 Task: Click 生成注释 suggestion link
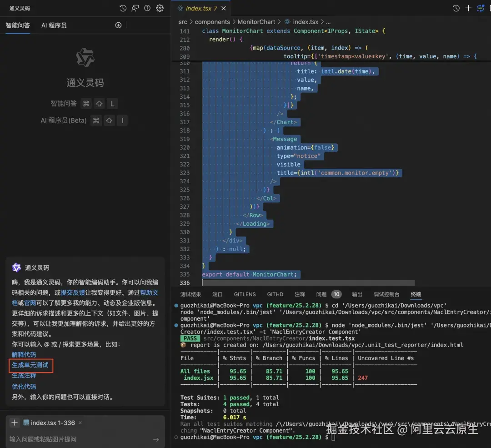coord(24,376)
